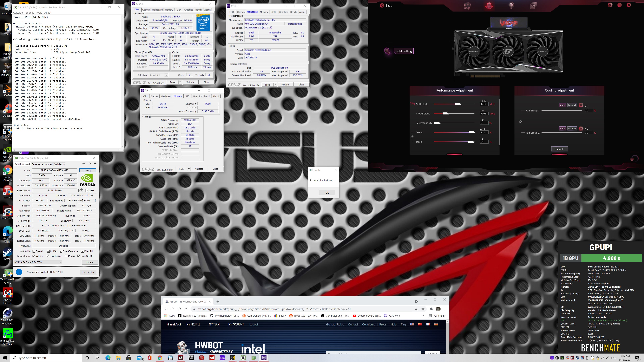Click Update Now in GPU-Z

point(88,272)
